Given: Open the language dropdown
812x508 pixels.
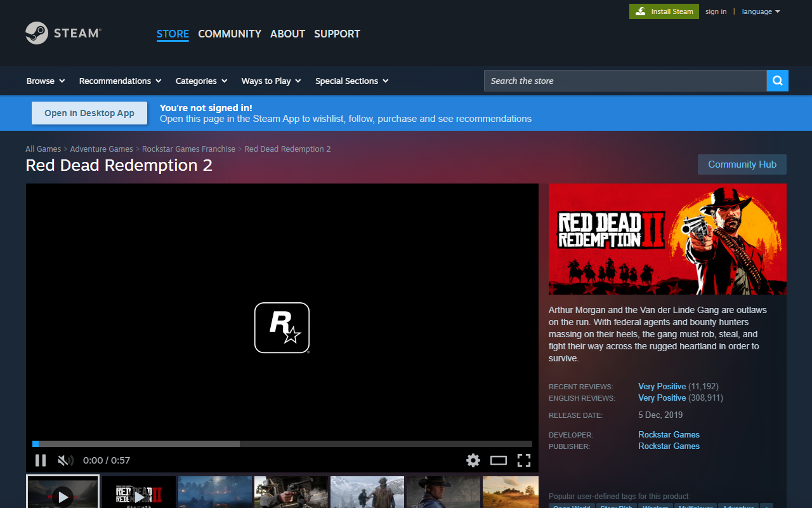Looking at the screenshot, I should click(761, 11).
